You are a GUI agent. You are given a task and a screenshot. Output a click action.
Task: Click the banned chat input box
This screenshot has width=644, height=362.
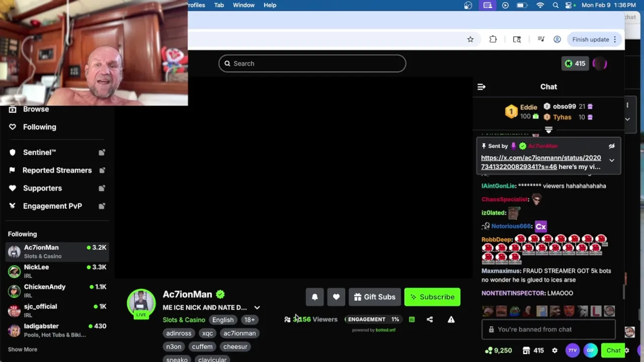pos(548,329)
